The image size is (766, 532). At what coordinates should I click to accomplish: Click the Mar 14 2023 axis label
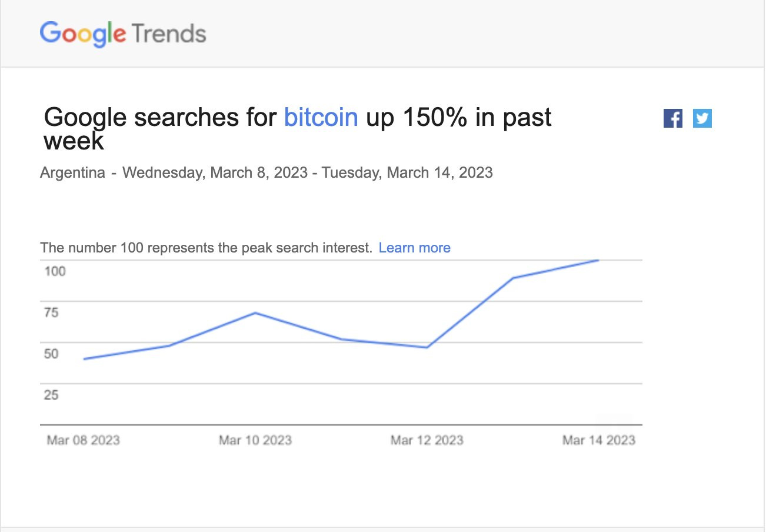[599, 440]
